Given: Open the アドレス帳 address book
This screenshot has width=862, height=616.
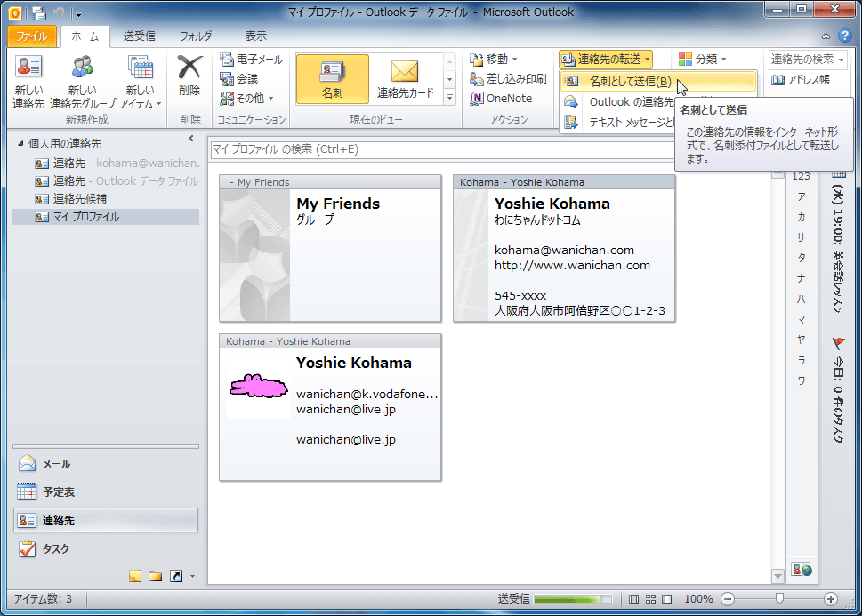Looking at the screenshot, I should (801, 80).
